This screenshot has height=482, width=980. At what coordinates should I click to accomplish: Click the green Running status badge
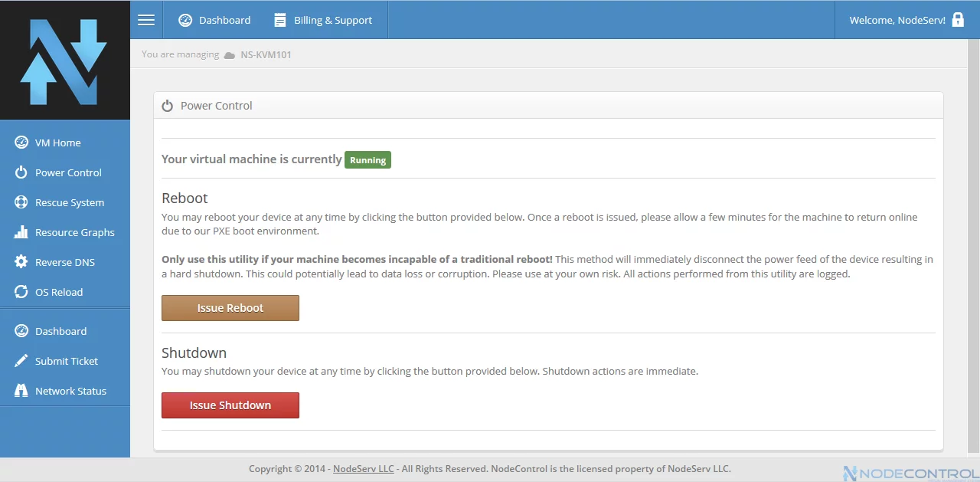[x=368, y=160]
